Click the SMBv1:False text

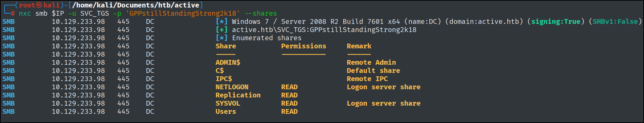615,21
